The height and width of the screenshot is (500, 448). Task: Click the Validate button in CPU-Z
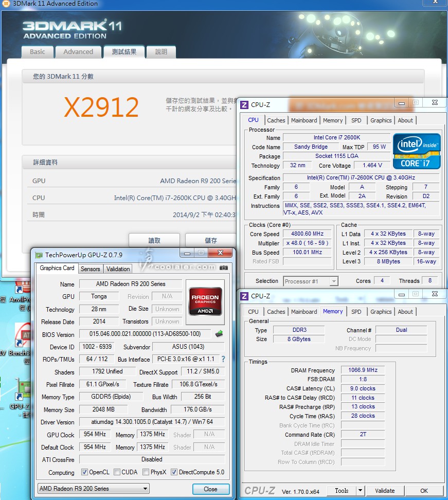pyautogui.click(x=385, y=490)
